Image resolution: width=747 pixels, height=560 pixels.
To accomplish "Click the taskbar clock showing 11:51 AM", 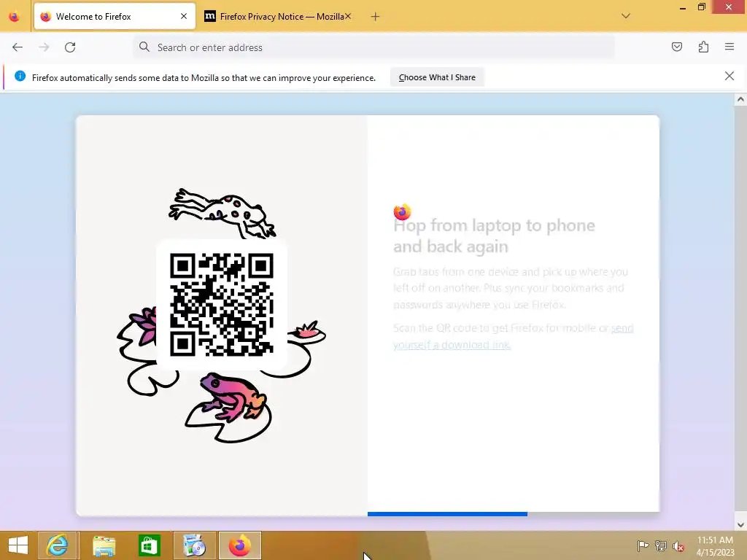I will click(x=715, y=545).
